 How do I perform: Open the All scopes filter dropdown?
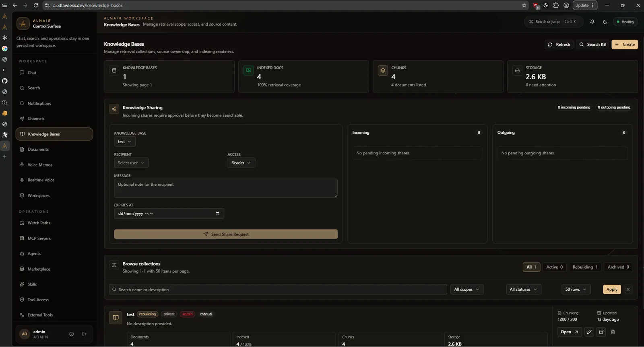tap(466, 289)
